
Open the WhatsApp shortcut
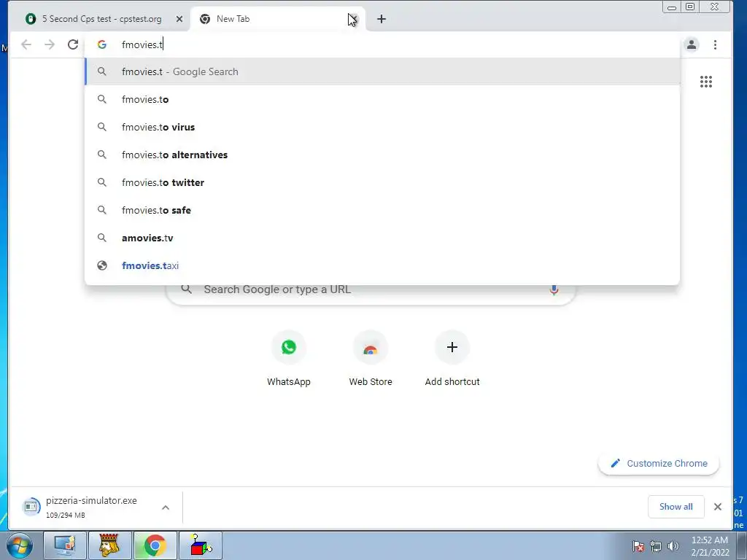click(x=289, y=358)
